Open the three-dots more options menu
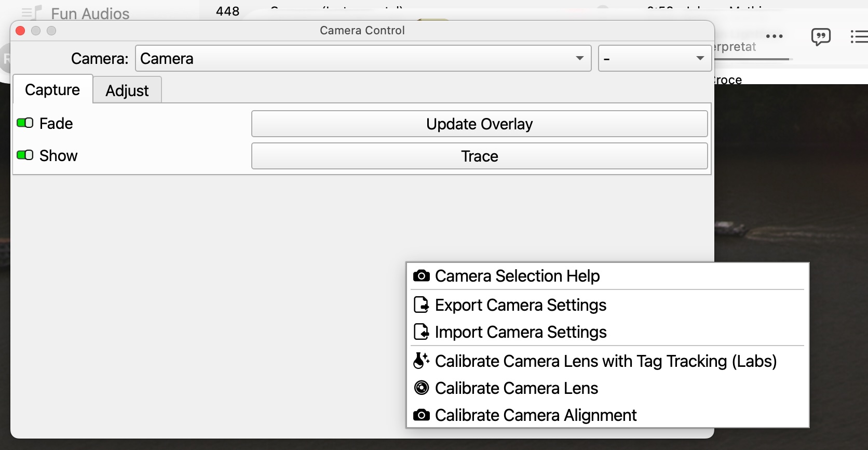Screen dimensions: 868x450 click(x=774, y=36)
